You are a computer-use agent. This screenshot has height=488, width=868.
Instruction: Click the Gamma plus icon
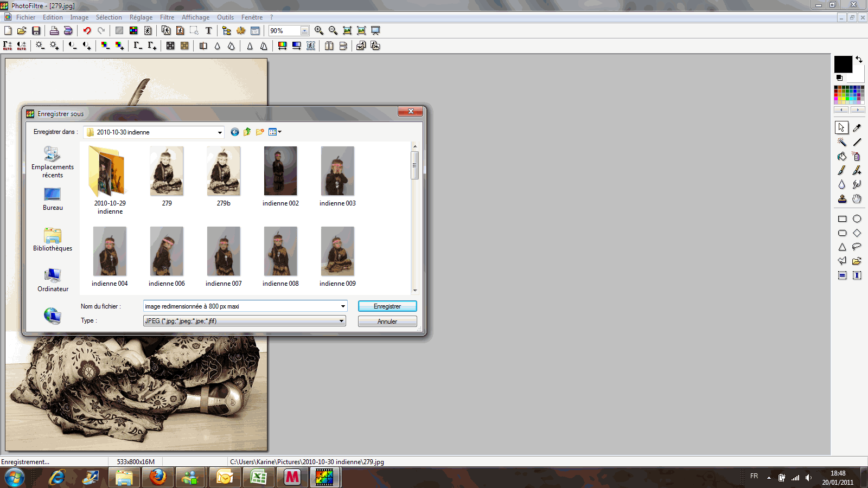point(152,46)
